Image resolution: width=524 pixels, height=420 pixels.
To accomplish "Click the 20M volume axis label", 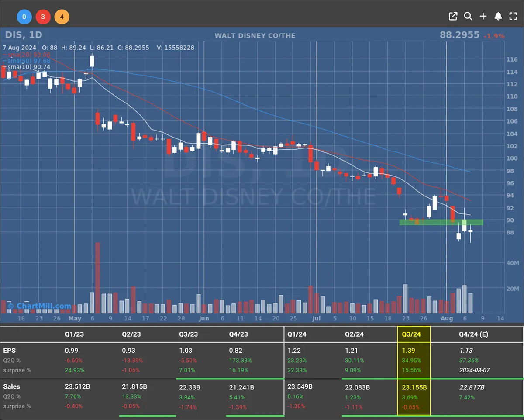I will coord(512,289).
